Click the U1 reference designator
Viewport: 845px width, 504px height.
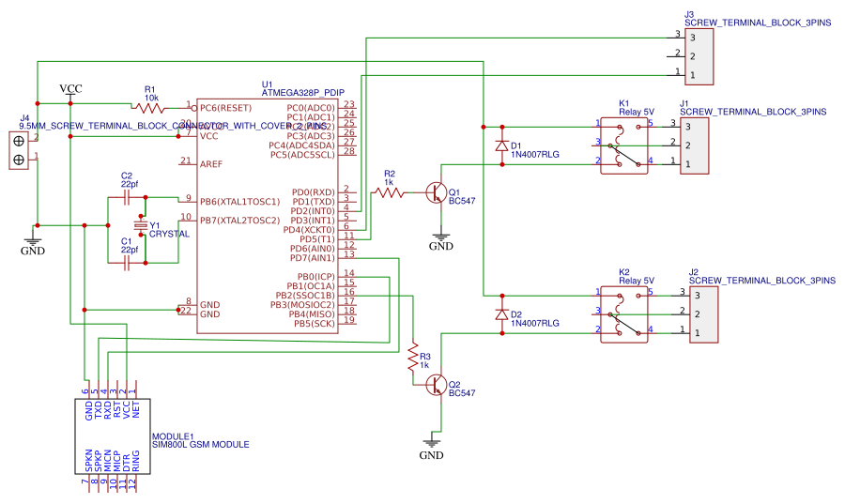pos(268,84)
